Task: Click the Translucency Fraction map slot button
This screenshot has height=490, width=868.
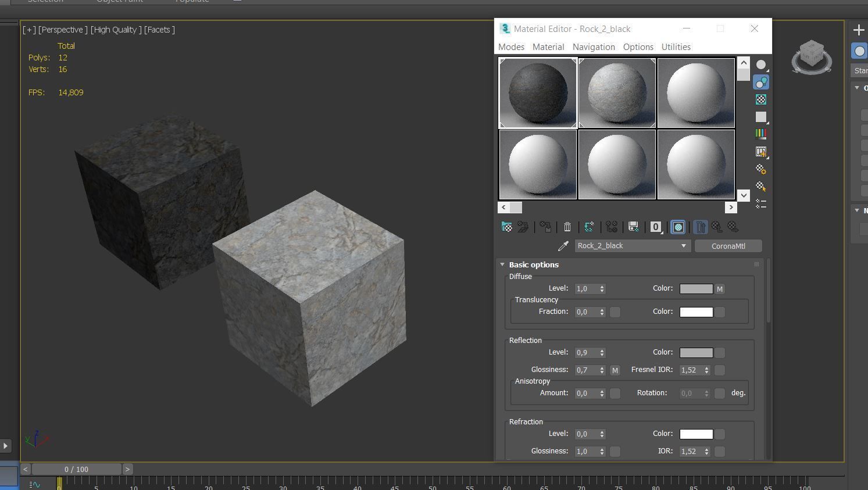Action: pyautogui.click(x=615, y=312)
